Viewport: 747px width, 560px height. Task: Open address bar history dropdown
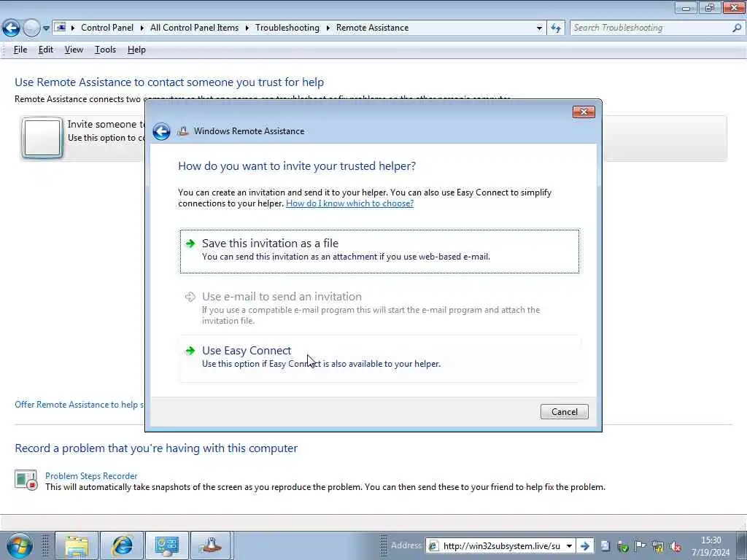coord(539,28)
